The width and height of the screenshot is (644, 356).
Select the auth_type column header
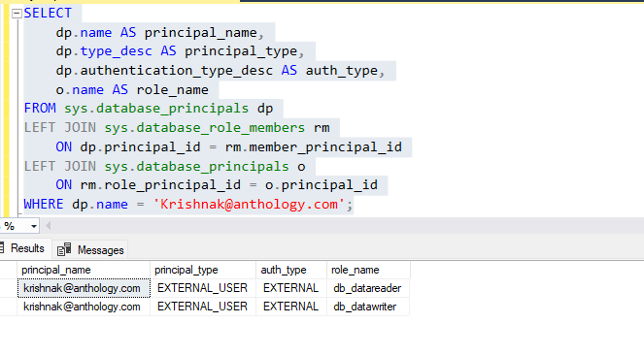coord(291,270)
